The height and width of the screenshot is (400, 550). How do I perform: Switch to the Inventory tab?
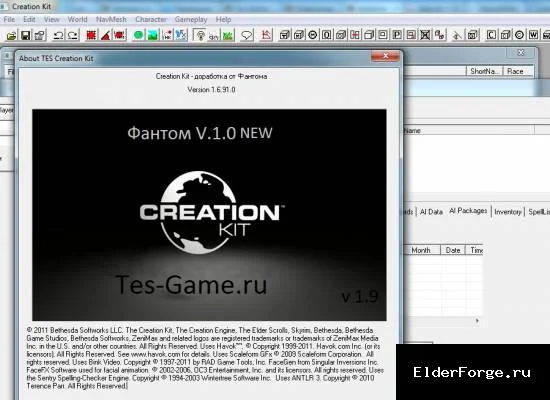[x=508, y=212]
